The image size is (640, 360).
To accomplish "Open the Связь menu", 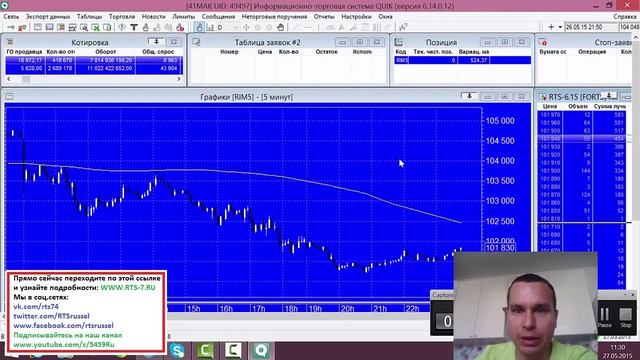I will tap(11, 17).
